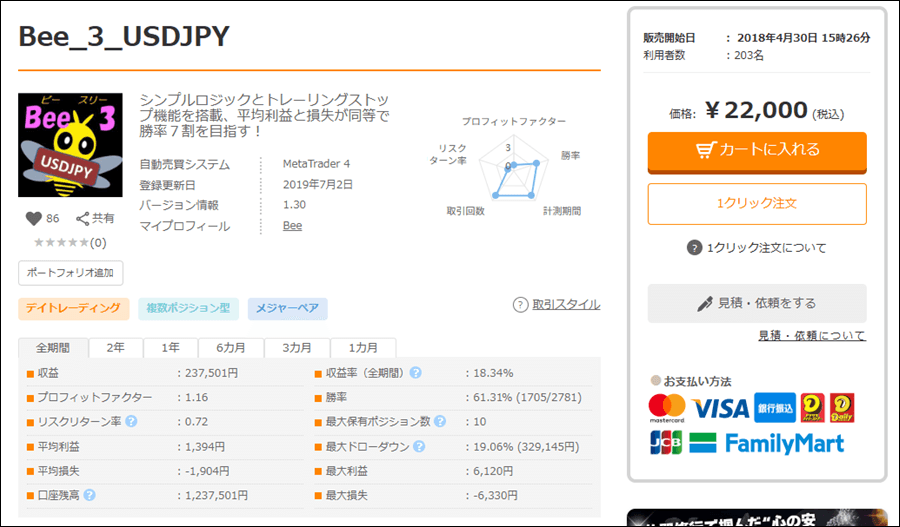This screenshot has width=900, height=527.
Task: Click the ポートフォリオ追加 button
Action: pos(70,272)
